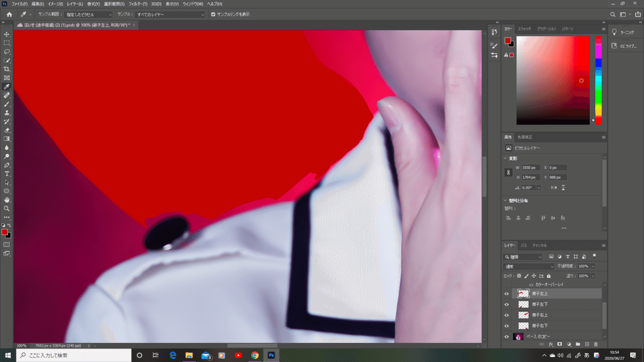
Task: Select the Move tool
Action: [7, 34]
